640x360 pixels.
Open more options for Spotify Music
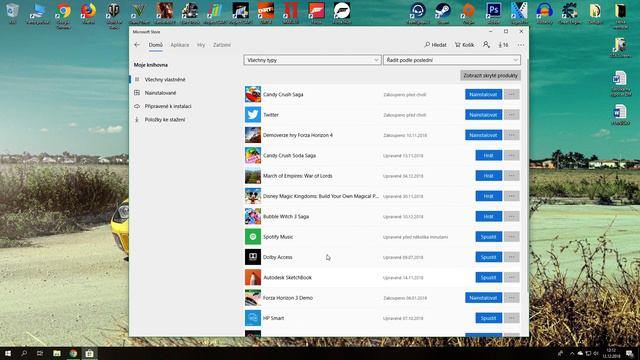[x=511, y=237]
